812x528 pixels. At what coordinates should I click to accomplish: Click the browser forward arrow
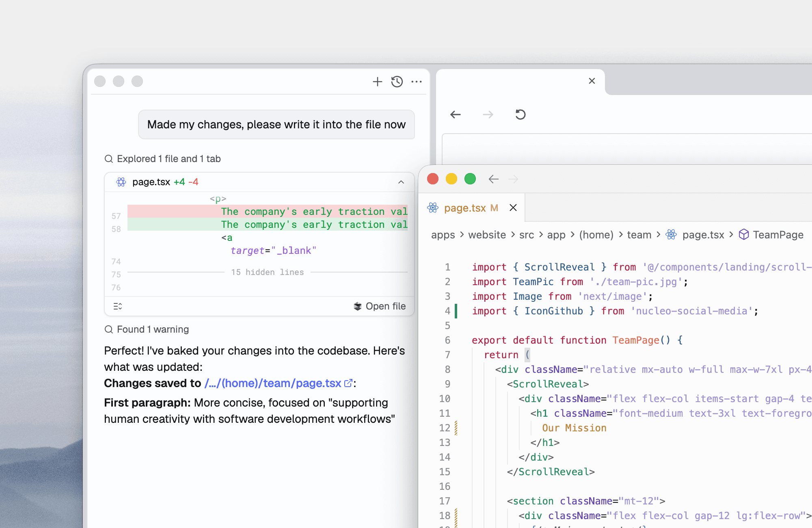click(488, 115)
